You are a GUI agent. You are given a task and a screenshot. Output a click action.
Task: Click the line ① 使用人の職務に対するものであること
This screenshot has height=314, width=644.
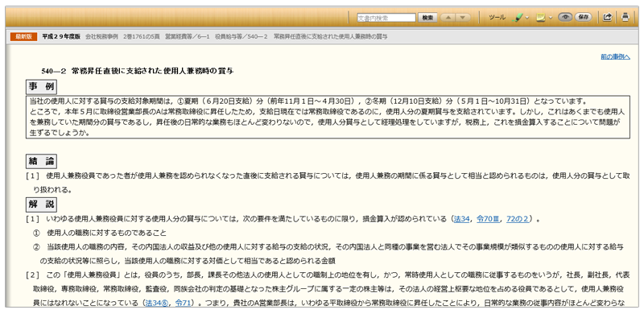pyautogui.click(x=99, y=233)
